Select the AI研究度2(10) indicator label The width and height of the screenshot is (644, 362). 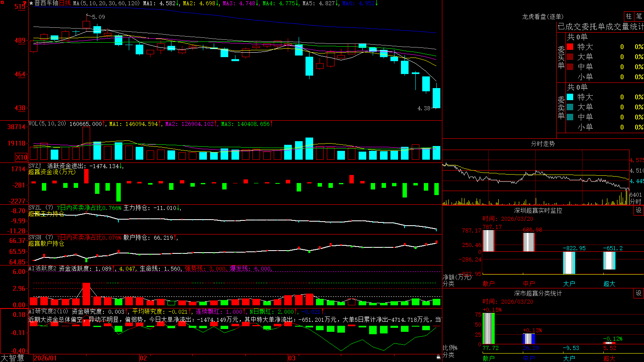pyautogui.click(x=49, y=311)
